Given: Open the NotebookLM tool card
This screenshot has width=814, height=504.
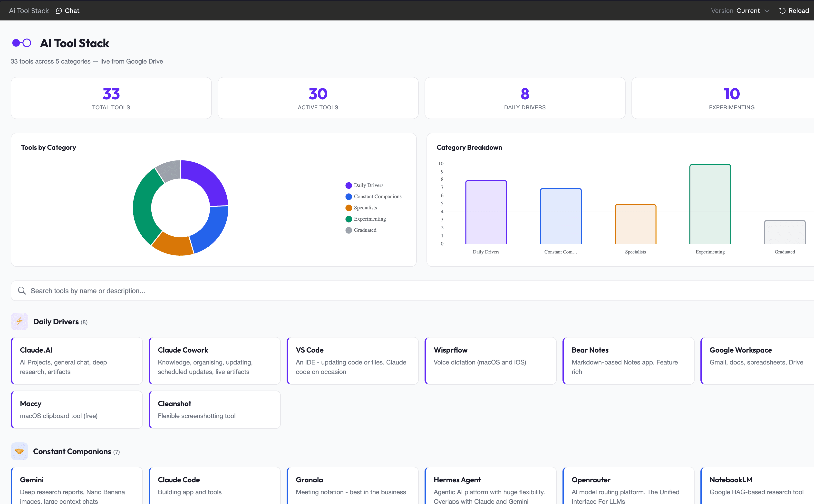Looking at the screenshot, I should tap(757, 486).
